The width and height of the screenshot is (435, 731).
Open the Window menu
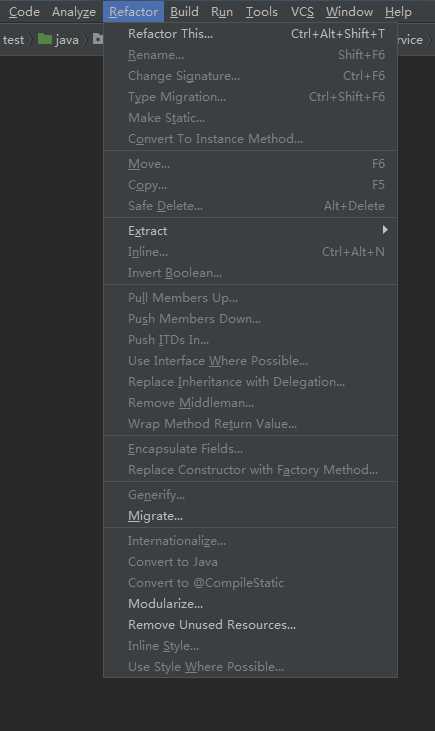pos(349,12)
